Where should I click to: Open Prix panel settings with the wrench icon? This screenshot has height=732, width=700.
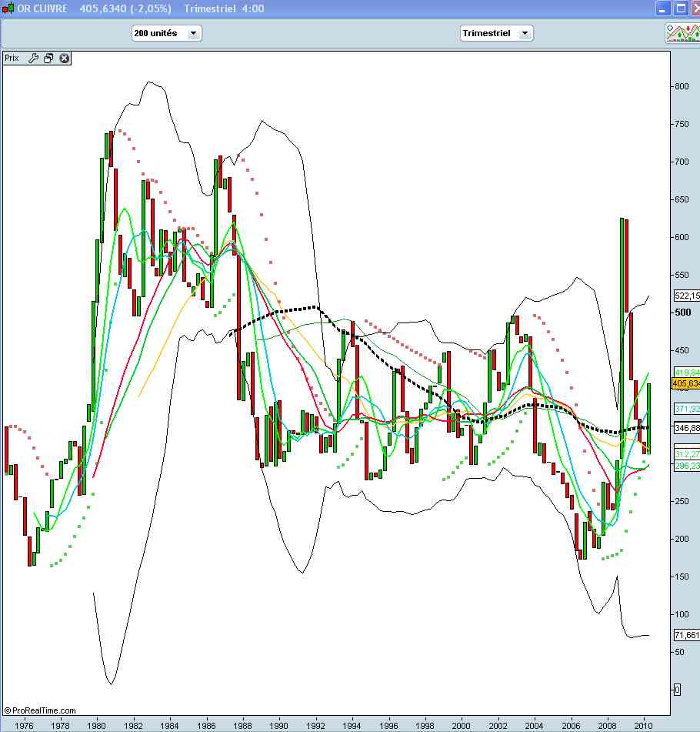click(x=33, y=58)
